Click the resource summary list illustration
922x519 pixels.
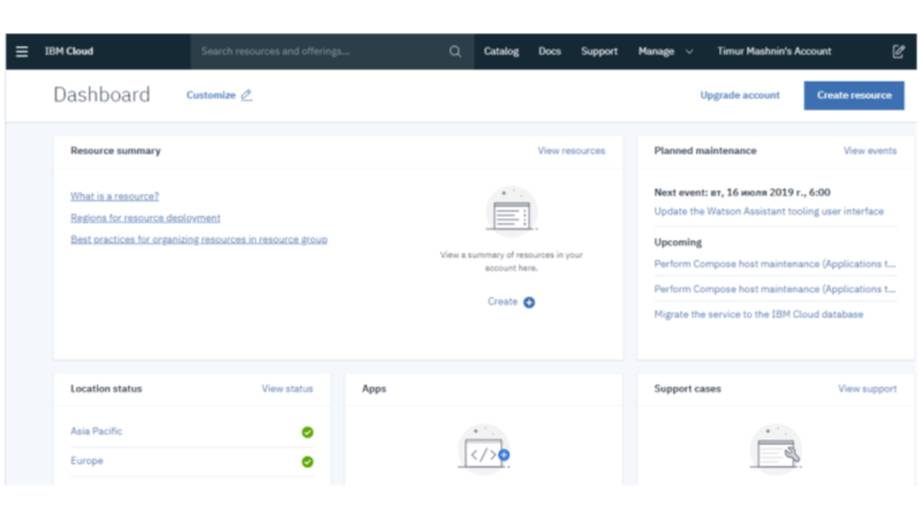tap(511, 212)
